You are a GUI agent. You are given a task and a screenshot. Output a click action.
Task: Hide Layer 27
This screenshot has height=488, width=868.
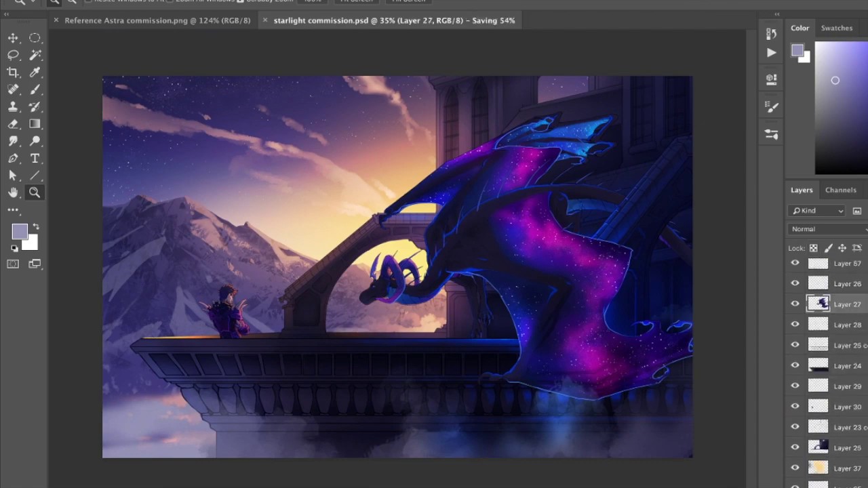click(x=795, y=304)
